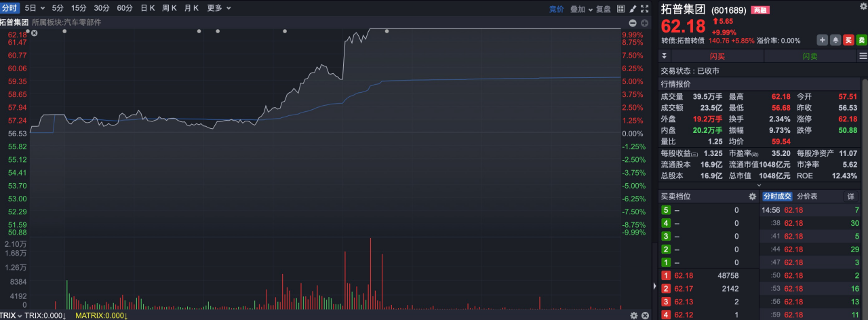Select the drawing brush tool icon
The image size is (868, 320).
coord(633,9)
